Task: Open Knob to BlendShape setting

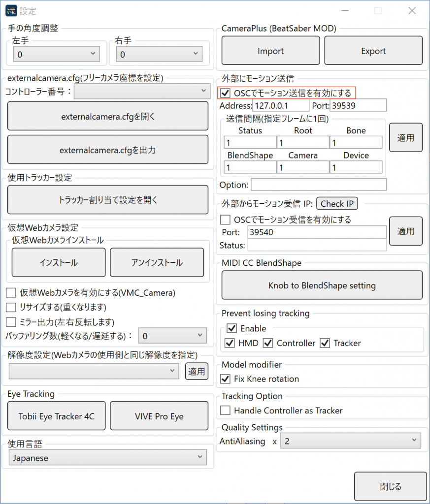Action: click(x=322, y=285)
